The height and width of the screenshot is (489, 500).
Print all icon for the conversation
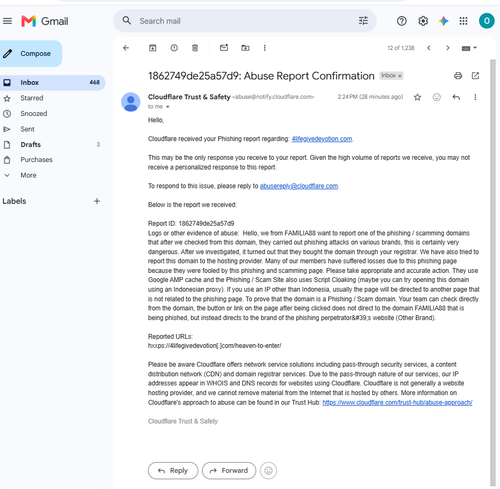point(458,76)
